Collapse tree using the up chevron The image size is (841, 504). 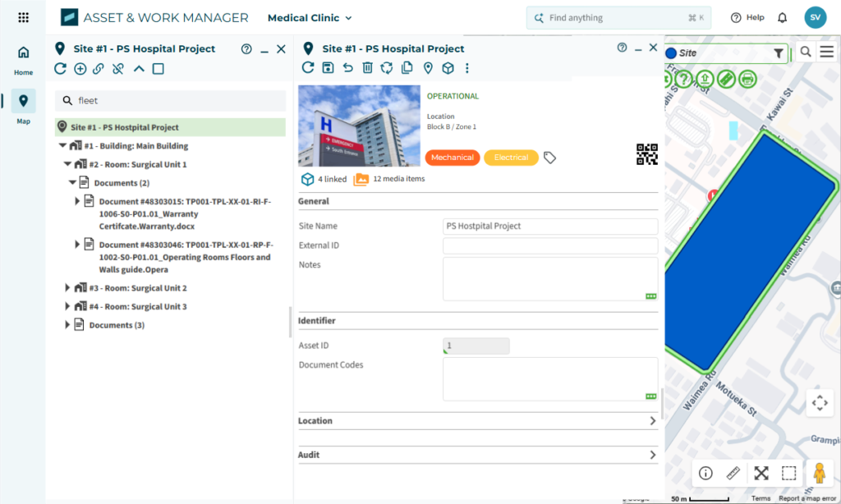139,69
